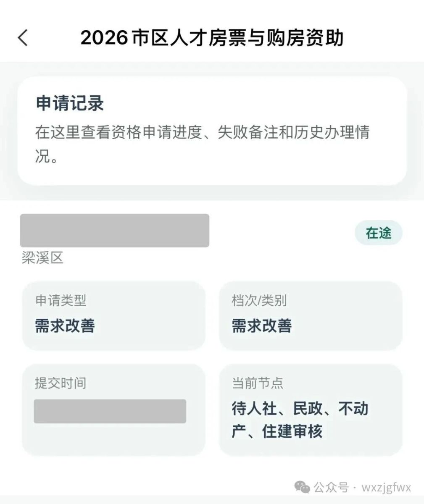Viewport: 424px width, 504px height.
Task: Tap the WeChat logo watermark icon
Action: (303, 487)
